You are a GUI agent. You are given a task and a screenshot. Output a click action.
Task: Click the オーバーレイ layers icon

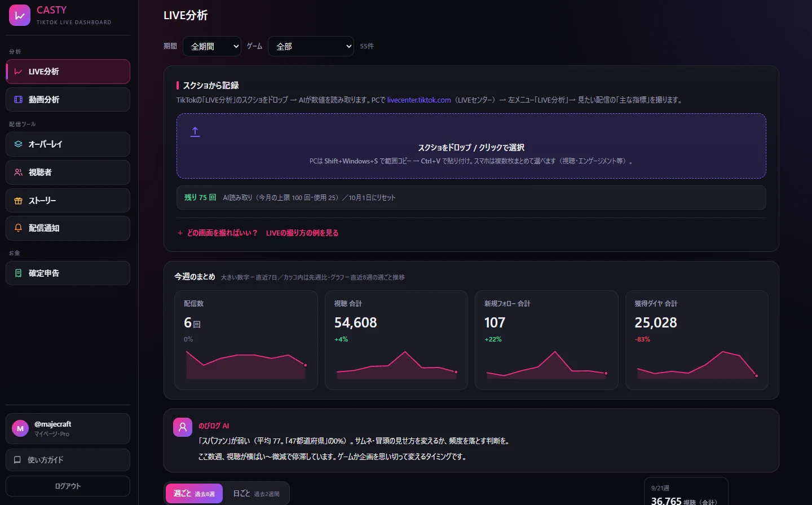tap(18, 144)
